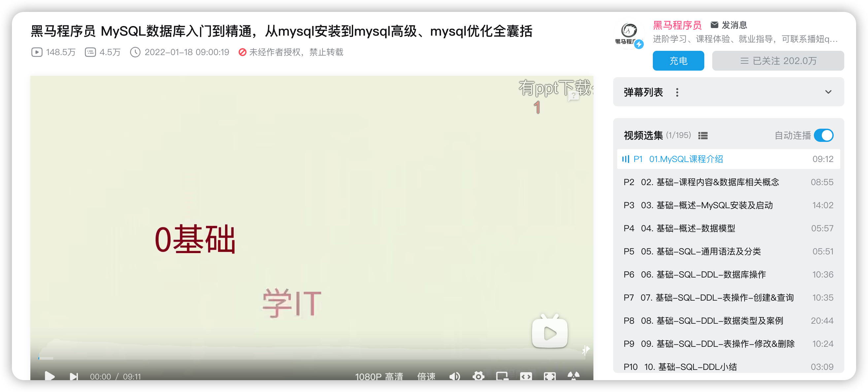Click the video progress bar
This screenshot has height=392, width=868.
pos(312,358)
